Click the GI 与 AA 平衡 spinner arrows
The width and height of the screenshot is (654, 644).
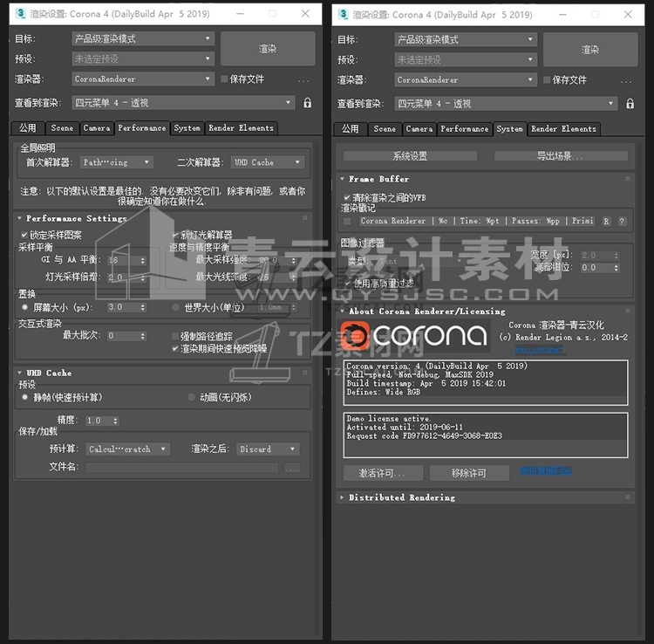(143, 260)
